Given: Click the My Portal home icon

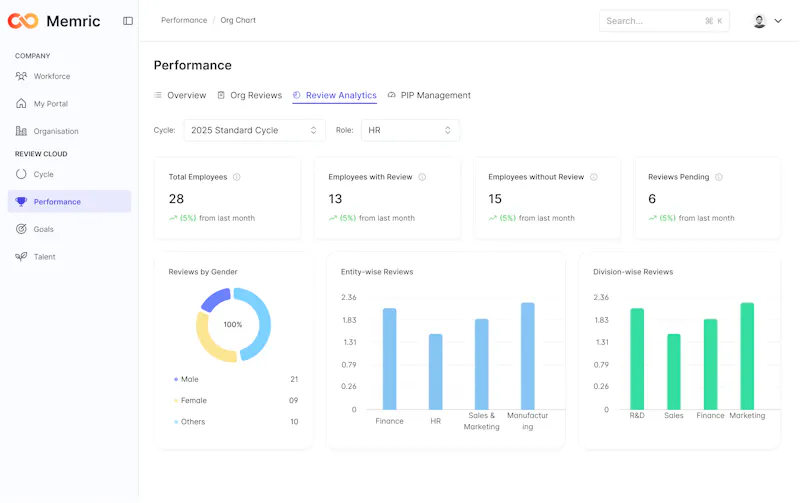Looking at the screenshot, I should (21, 104).
